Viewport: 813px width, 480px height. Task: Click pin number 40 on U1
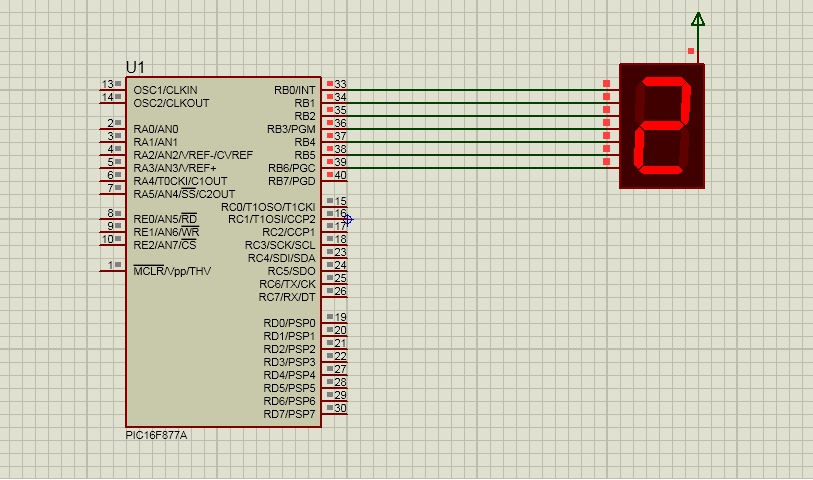pos(340,175)
